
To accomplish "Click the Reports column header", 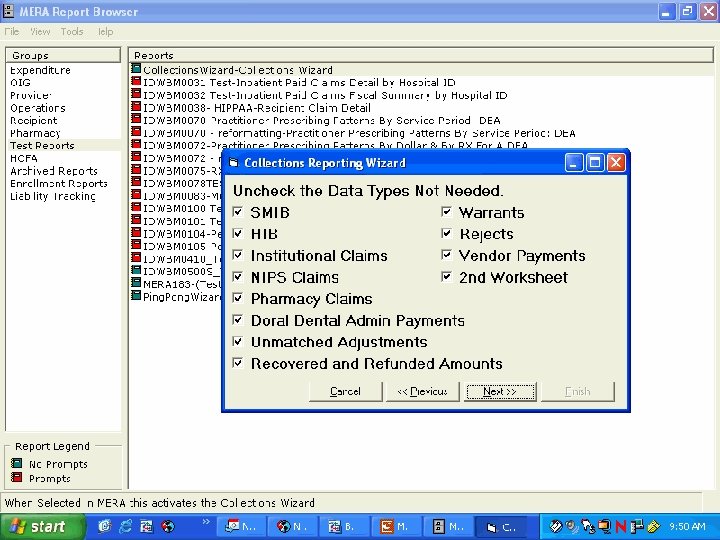I will click(x=421, y=55).
